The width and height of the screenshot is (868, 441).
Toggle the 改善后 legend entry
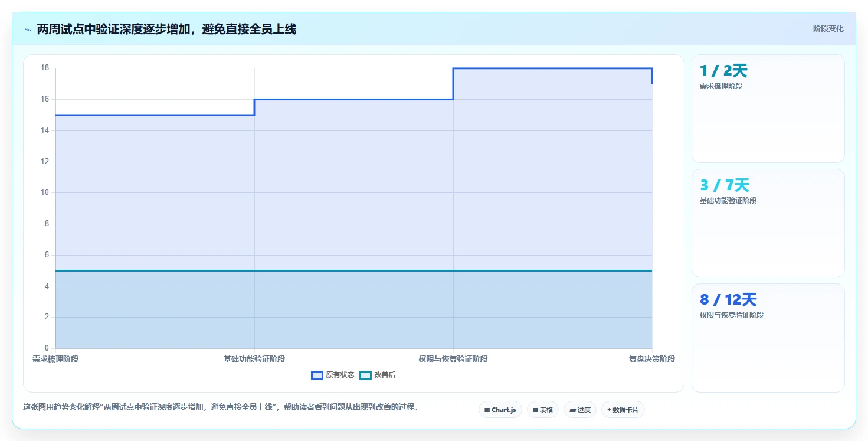point(378,375)
